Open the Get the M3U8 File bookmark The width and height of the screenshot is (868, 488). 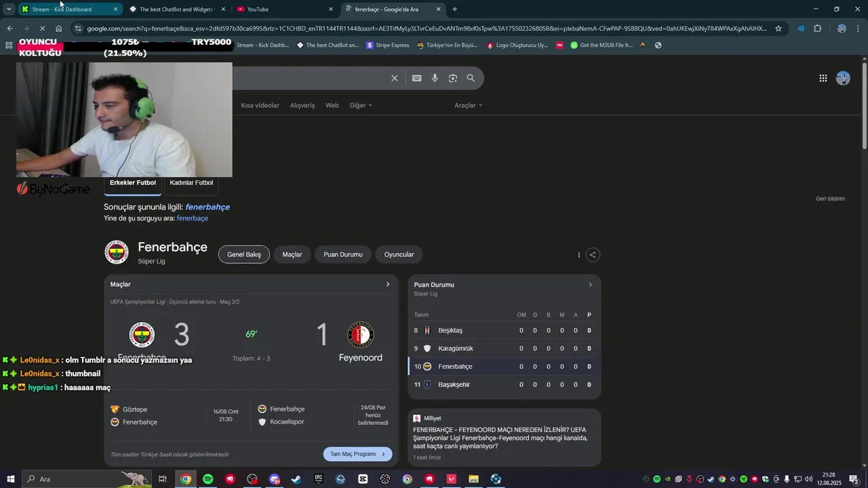pyautogui.click(x=601, y=45)
